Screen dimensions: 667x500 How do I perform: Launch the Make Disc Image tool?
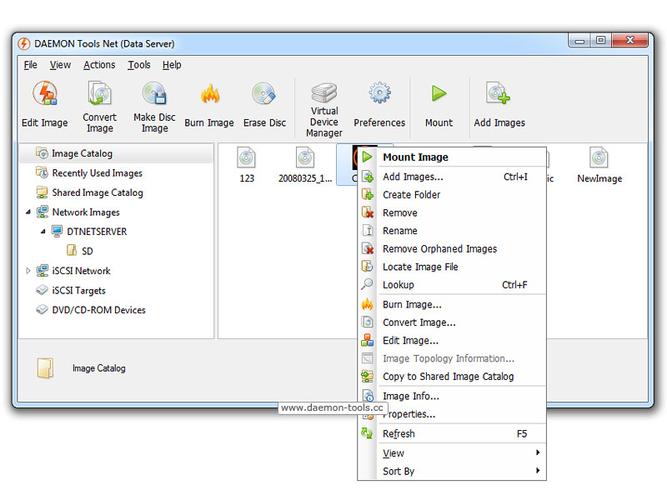click(154, 94)
